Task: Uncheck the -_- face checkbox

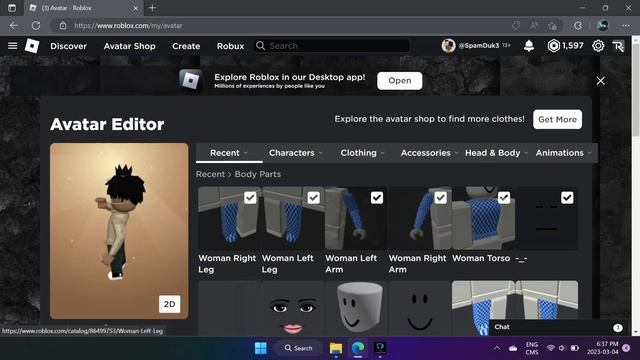Action: coord(567,198)
